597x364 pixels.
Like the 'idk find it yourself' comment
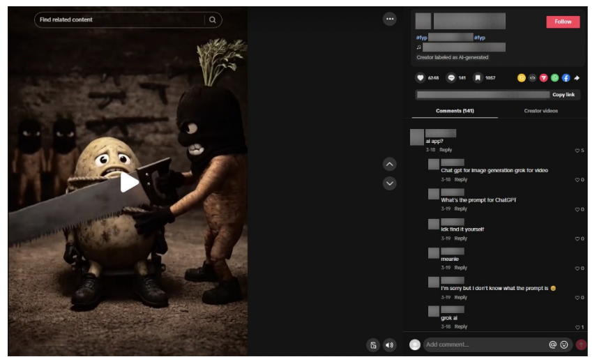(579, 239)
